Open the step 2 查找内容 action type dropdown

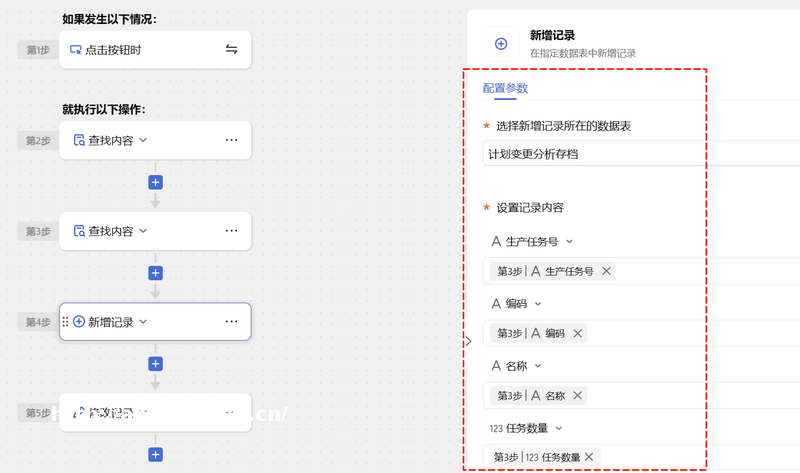[143, 141]
